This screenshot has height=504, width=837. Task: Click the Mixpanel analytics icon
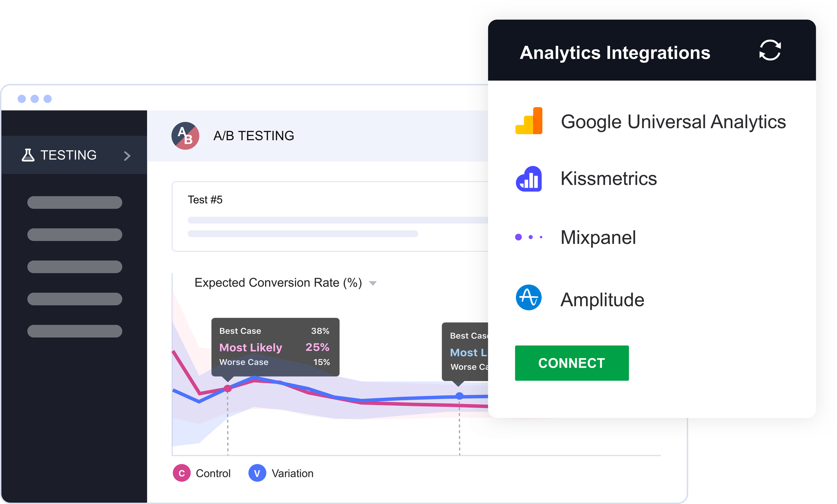click(529, 238)
